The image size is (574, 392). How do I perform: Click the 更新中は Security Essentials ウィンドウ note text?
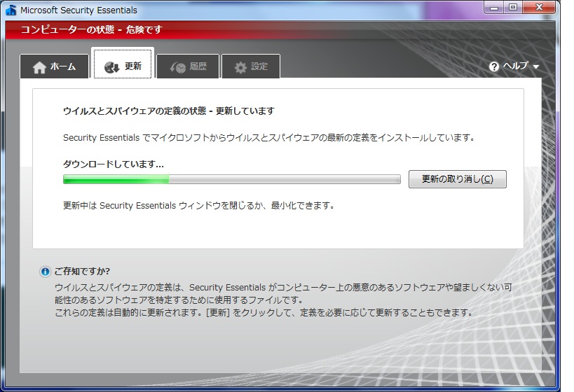click(199, 206)
